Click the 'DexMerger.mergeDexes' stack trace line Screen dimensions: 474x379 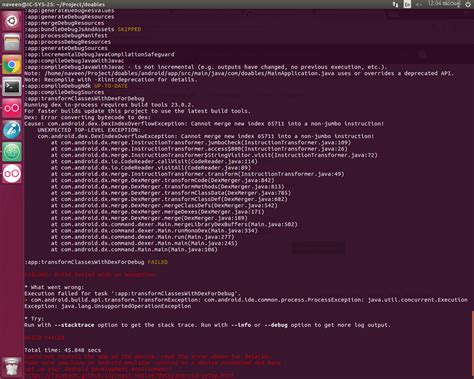pyautogui.click(x=158, y=212)
